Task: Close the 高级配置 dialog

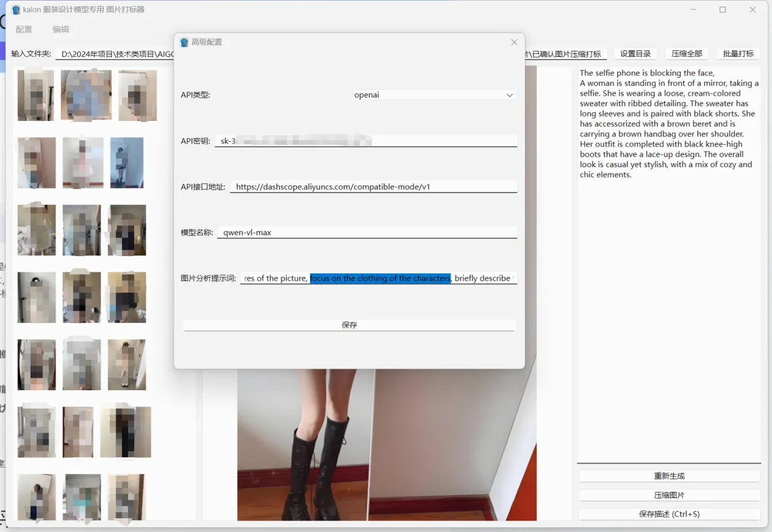Action: point(514,42)
